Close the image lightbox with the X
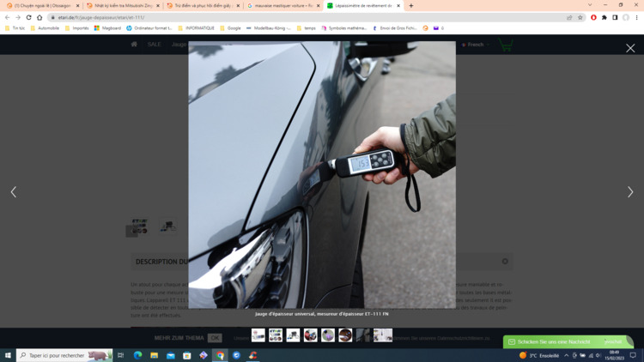The image size is (644, 362). pyautogui.click(x=630, y=48)
